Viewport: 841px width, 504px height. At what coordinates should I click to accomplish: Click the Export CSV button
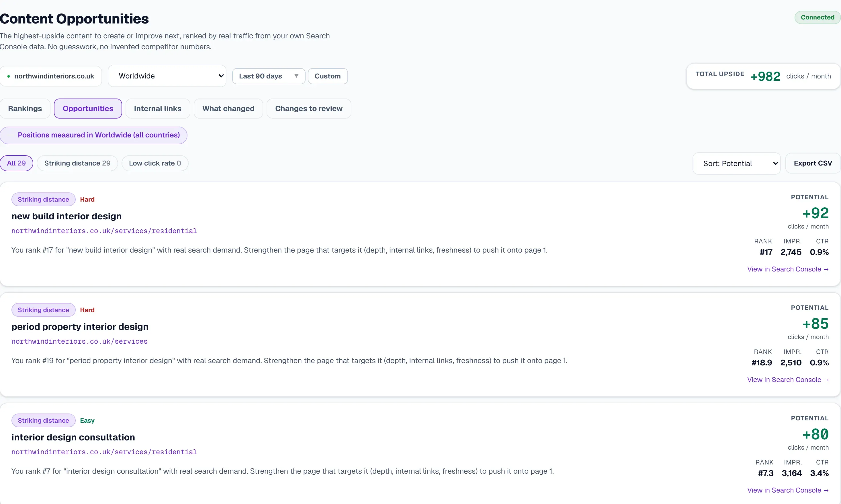coord(813,163)
